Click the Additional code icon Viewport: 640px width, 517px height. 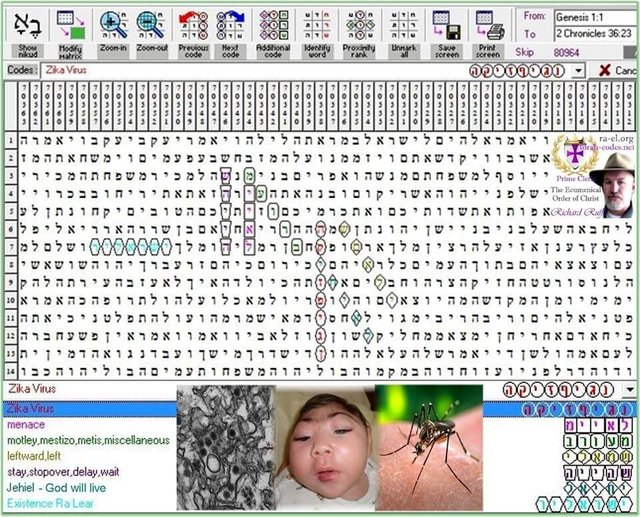point(273,25)
